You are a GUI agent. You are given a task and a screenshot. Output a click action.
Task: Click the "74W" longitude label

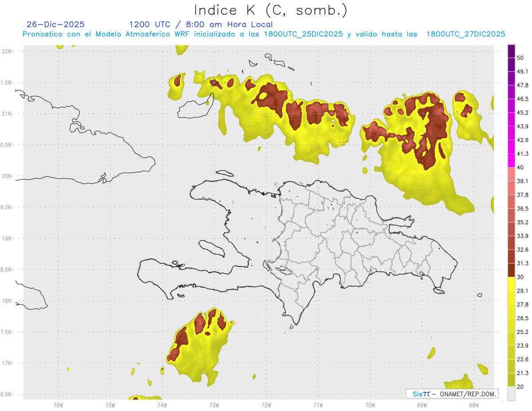[162, 405]
